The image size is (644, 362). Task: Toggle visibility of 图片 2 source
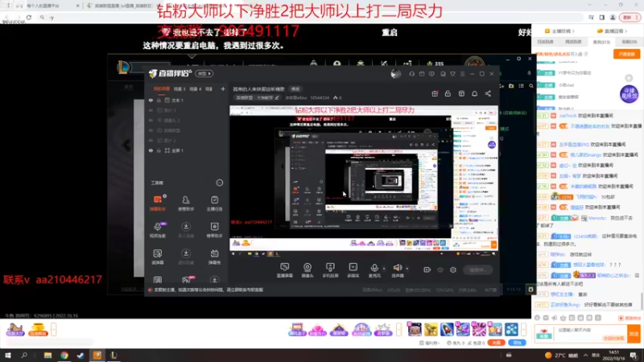(151, 140)
